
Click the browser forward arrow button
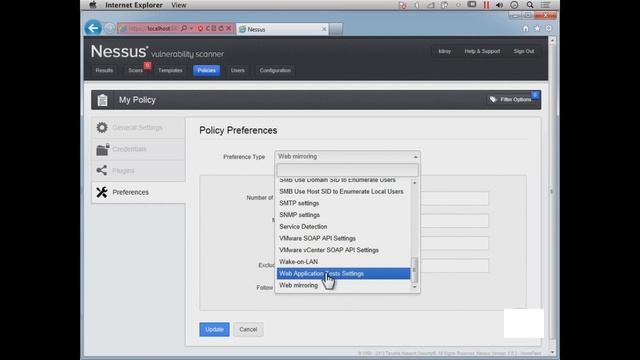click(109, 28)
